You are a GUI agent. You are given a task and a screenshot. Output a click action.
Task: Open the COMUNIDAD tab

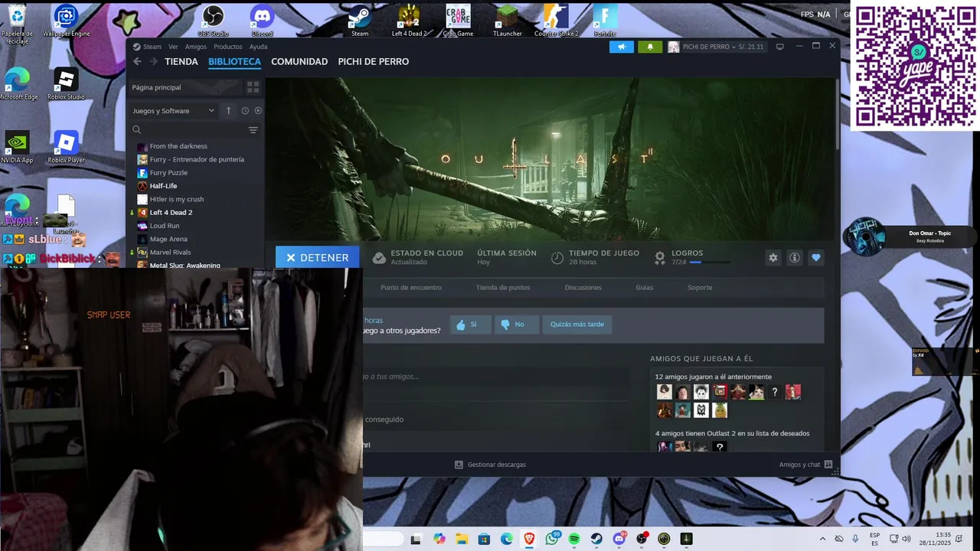pos(299,61)
